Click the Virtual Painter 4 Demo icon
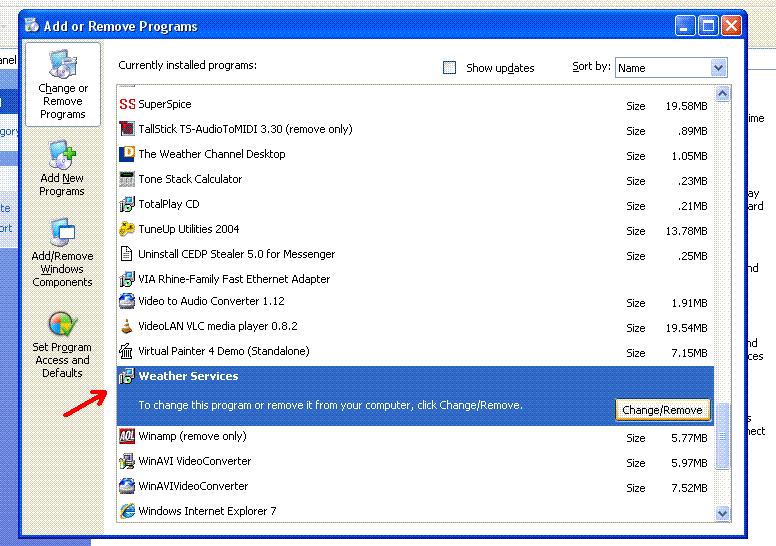The width and height of the screenshot is (776, 546). (x=127, y=351)
